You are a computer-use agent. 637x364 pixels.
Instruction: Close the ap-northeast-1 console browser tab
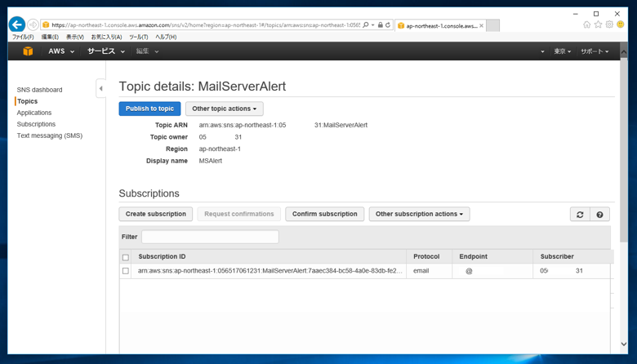tap(481, 25)
